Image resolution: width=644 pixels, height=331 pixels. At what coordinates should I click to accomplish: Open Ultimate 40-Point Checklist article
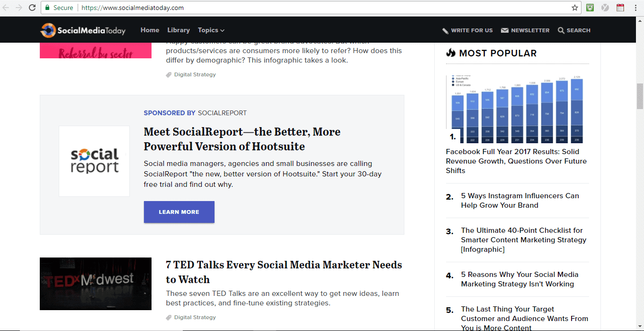[x=524, y=240]
